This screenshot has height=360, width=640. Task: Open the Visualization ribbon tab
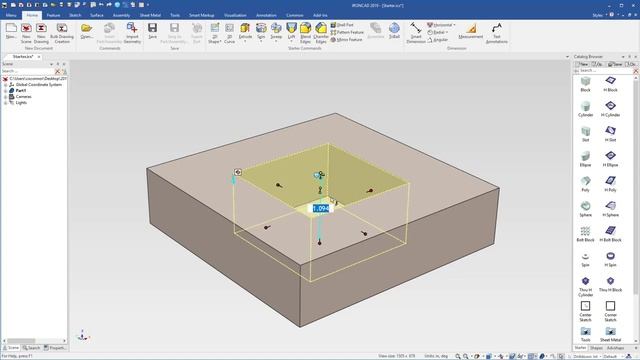point(235,15)
